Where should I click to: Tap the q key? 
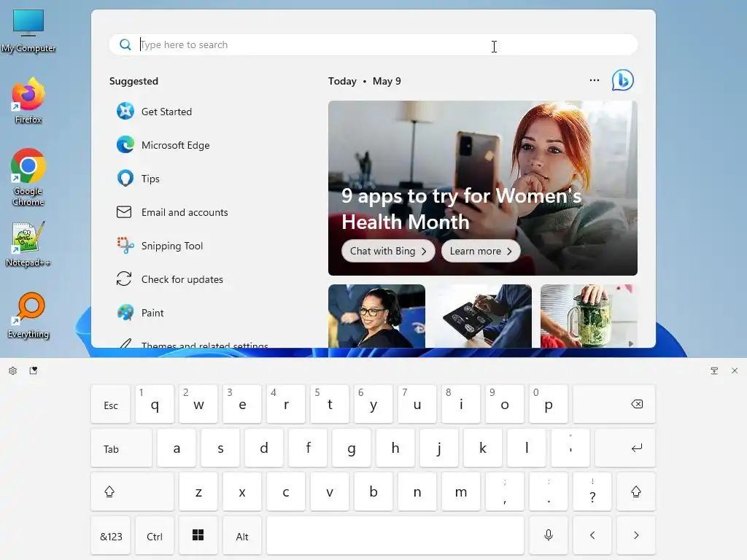(155, 404)
